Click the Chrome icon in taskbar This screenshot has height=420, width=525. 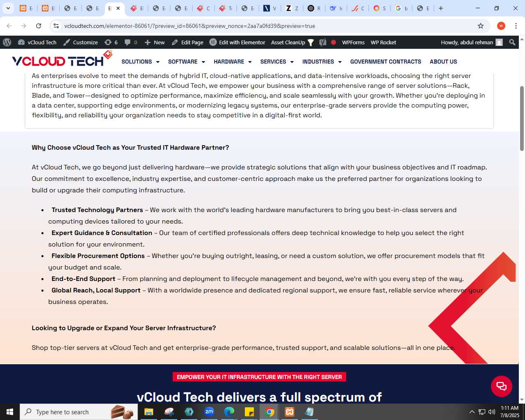coord(269,412)
